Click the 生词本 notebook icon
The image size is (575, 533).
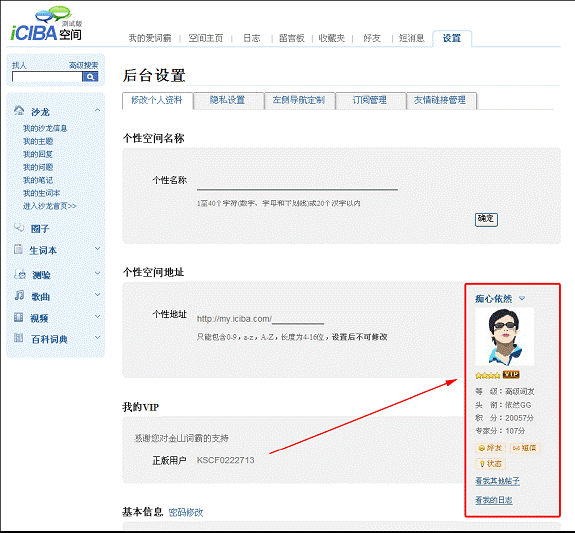click(18, 249)
